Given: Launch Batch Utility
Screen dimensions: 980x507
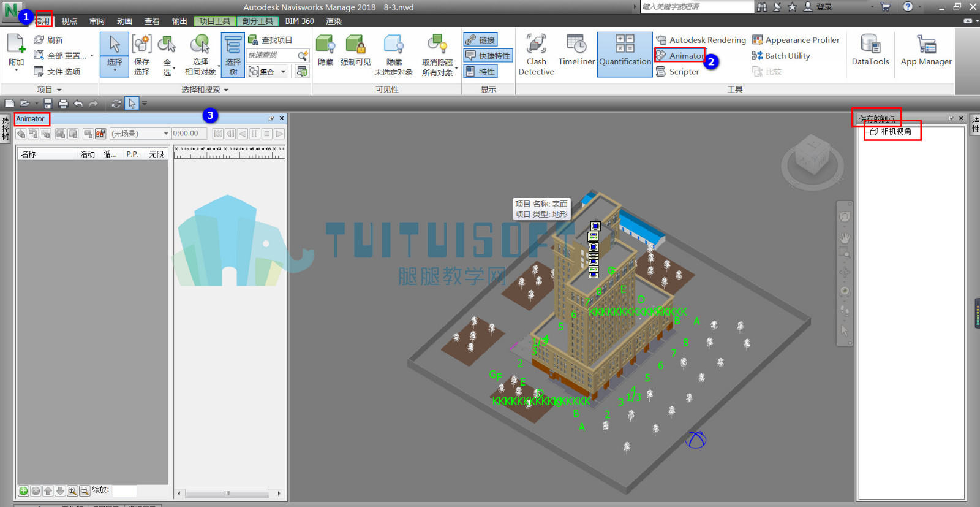Looking at the screenshot, I should pos(781,56).
